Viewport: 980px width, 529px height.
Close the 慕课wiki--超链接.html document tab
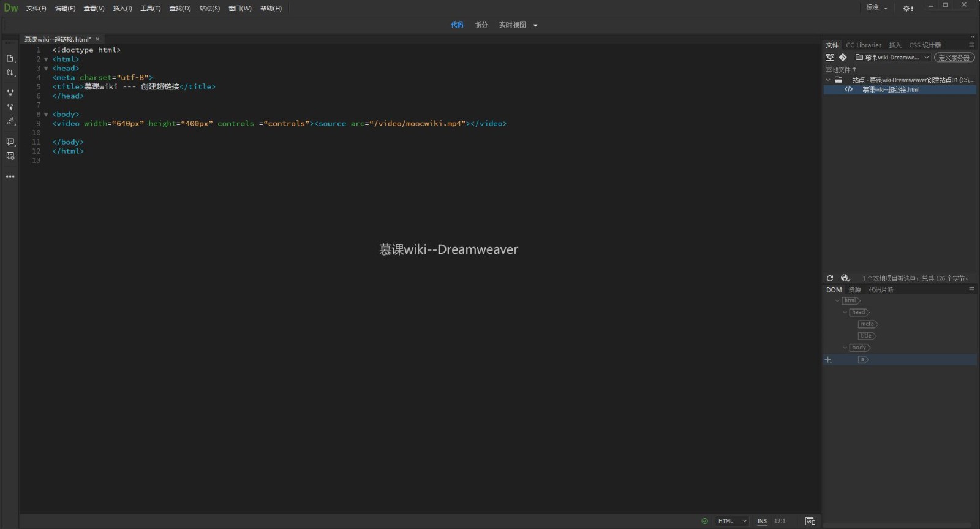pyautogui.click(x=97, y=39)
